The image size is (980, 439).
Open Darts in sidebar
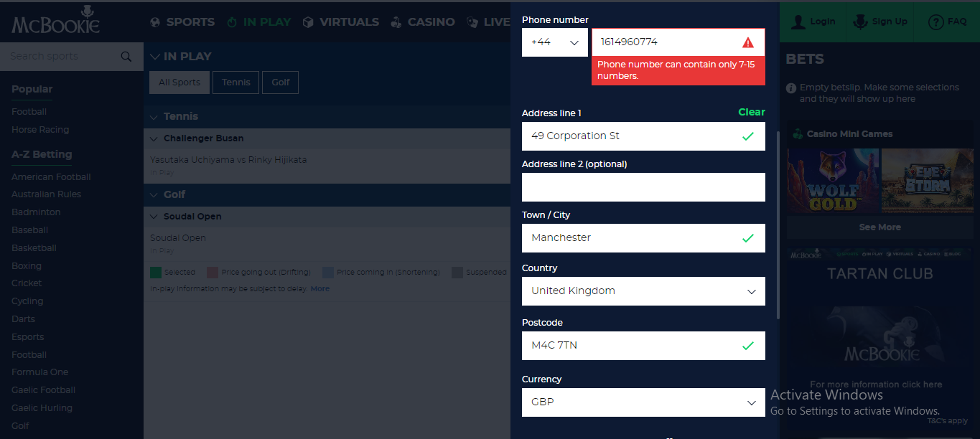click(x=23, y=319)
